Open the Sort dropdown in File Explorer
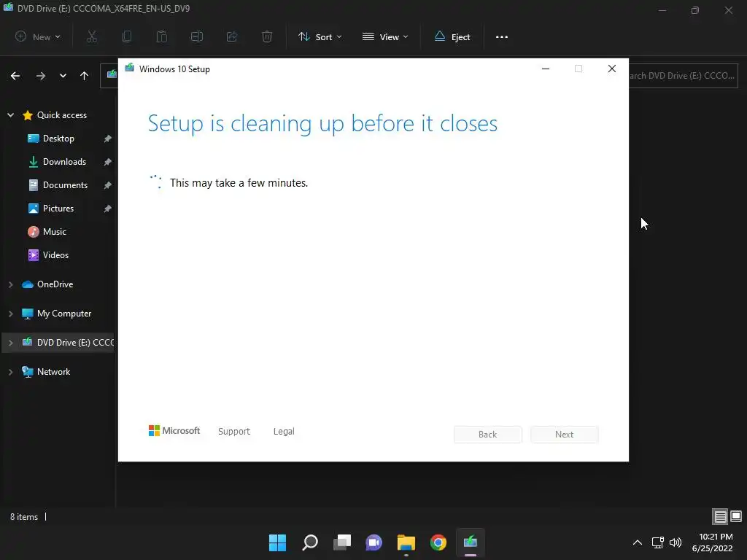This screenshot has width=747, height=560. tap(320, 36)
